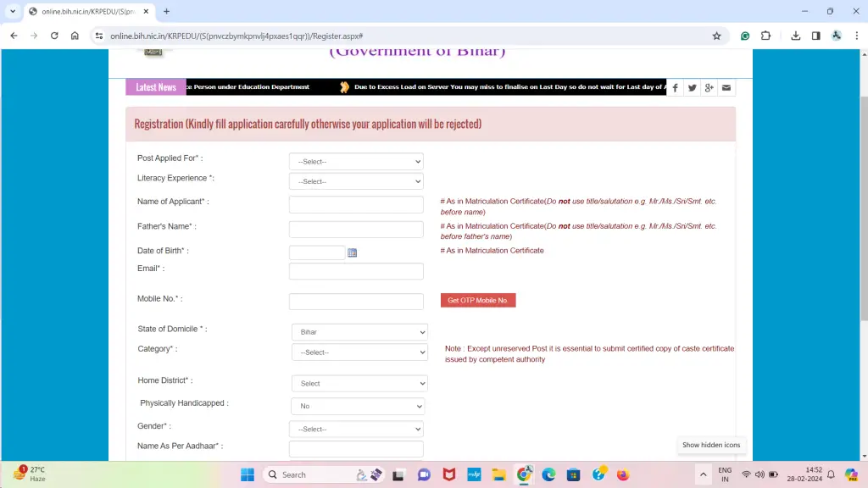868x488 pixels.
Task: Show hidden icons tray chevron
Action: pos(703,474)
